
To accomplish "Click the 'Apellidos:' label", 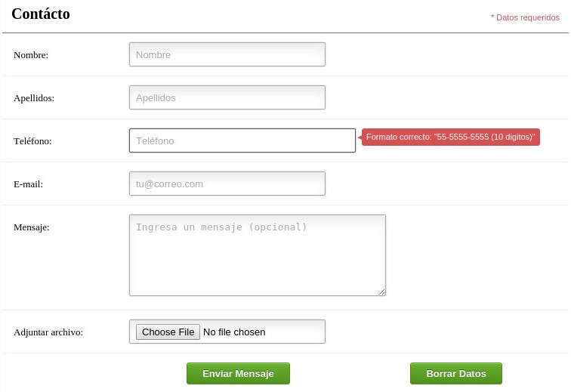I will click(x=34, y=98).
